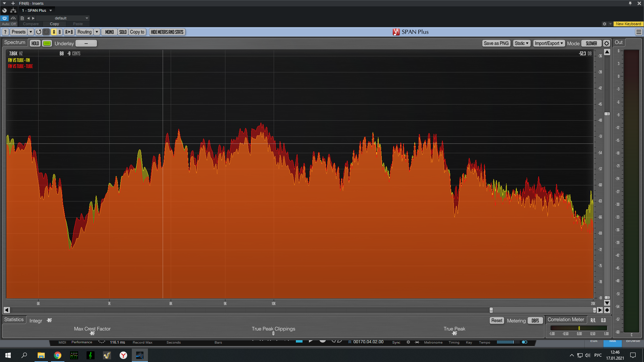Screen dimensions: 644x362
Task: Open the Static display dropdown
Action: (522, 43)
